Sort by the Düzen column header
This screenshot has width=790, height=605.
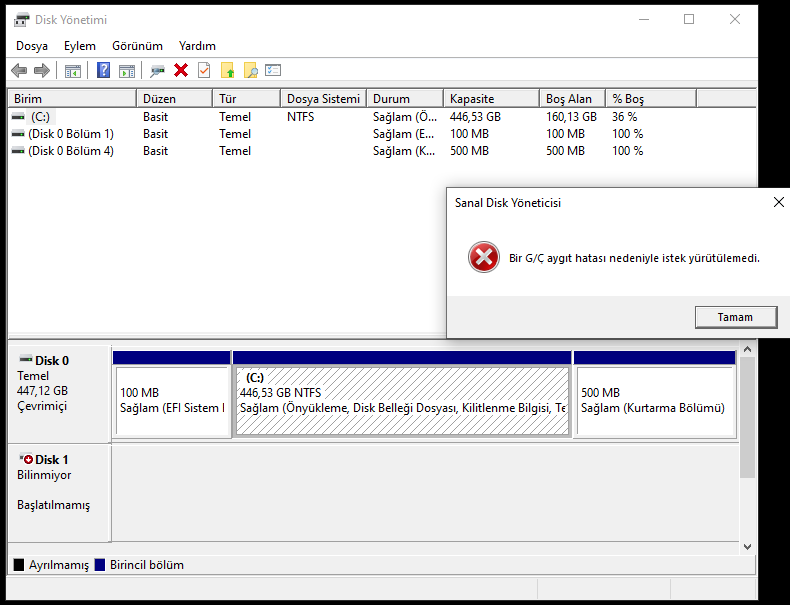[174, 99]
